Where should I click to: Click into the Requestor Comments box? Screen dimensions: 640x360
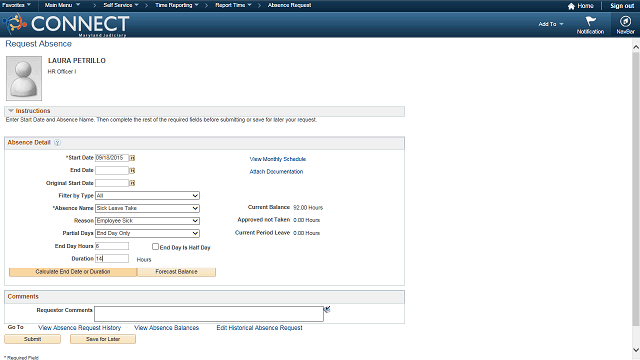[x=209, y=314]
